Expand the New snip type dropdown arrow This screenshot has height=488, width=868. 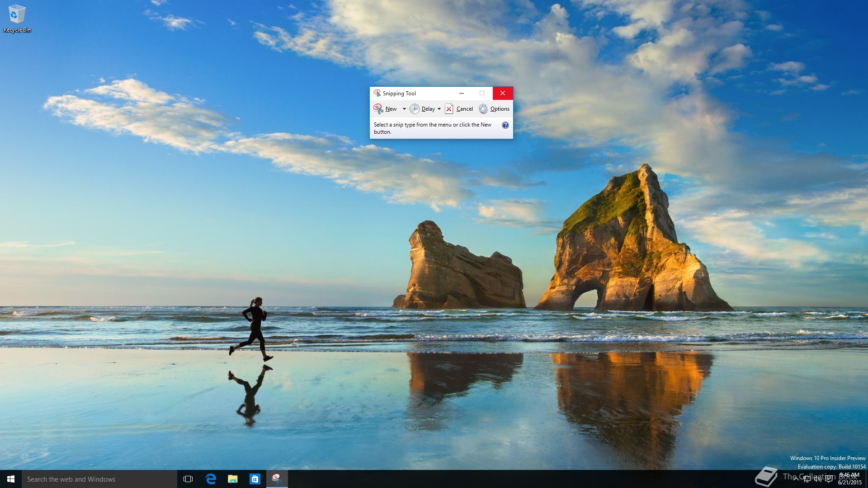tap(404, 109)
